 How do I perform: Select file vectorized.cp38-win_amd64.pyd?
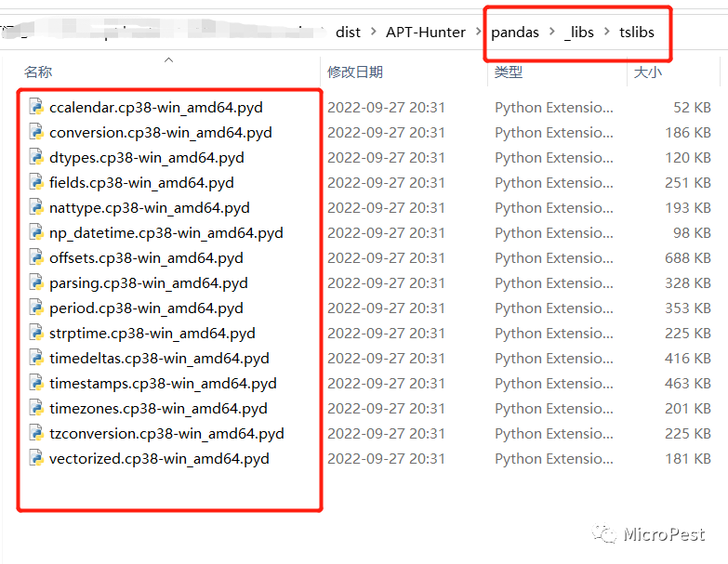[x=159, y=458]
